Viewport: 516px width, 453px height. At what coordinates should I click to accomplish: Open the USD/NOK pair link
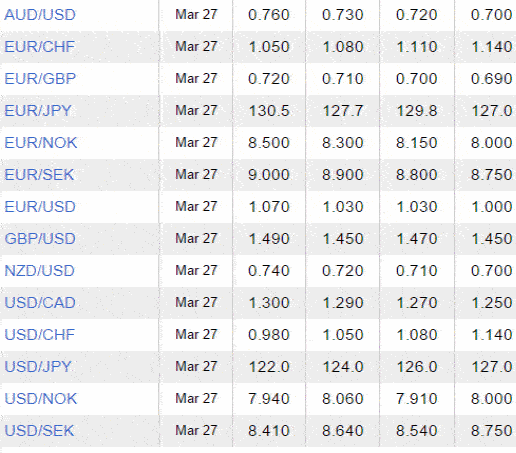tap(41, 399)
